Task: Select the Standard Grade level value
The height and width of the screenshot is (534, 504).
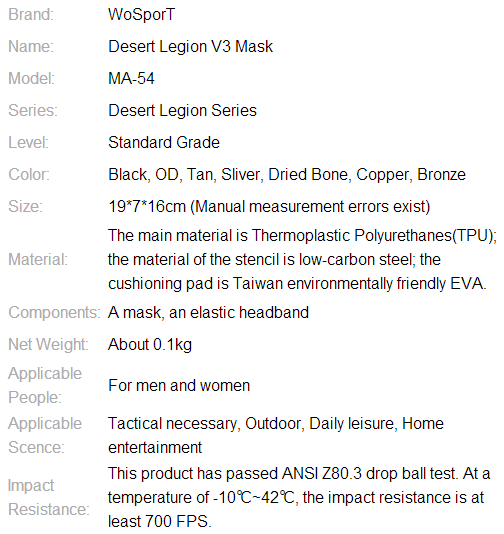Action: tap(164, 142)
